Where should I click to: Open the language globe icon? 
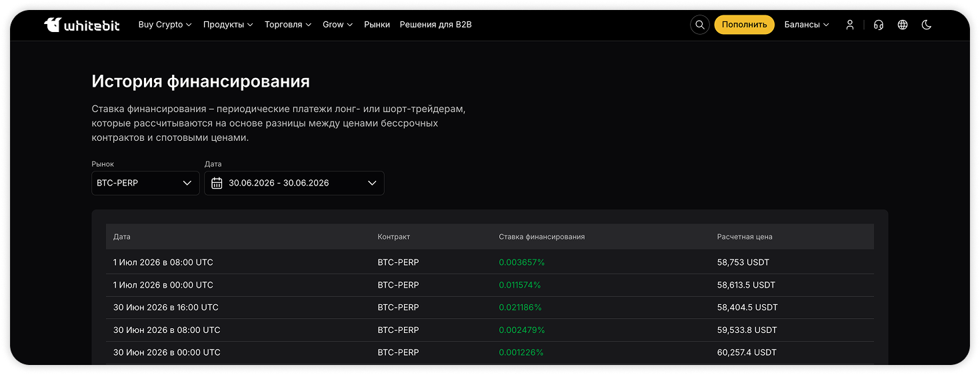click(x=903, y=25)
